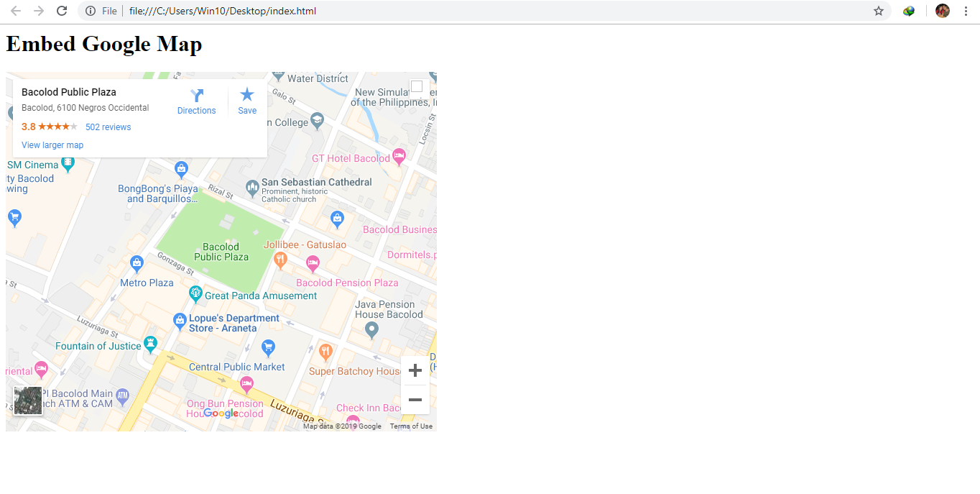
Task: Click the 'Jollibee - Gatuslao' label
Action: coord(305,244)
